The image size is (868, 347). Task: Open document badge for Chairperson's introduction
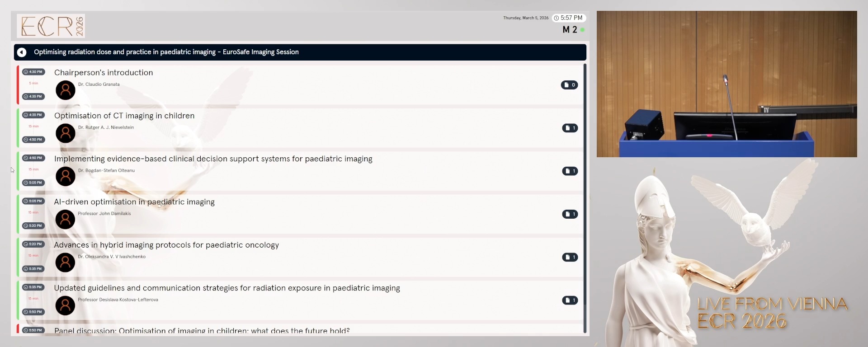569,85
